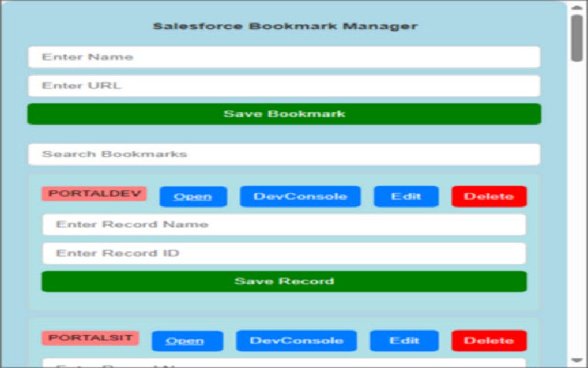Launch DevConsole for PORTALDEV
This screenshot has height=368, width=588.
(x=300, y=196)
